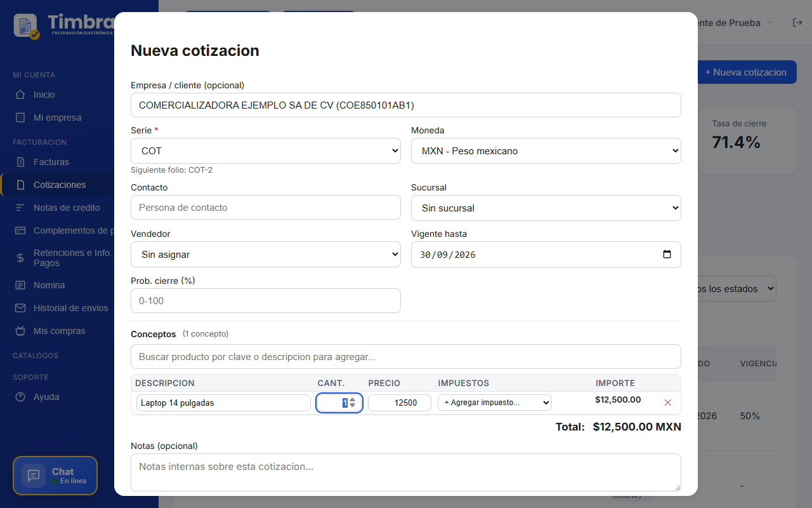Click the Nomina icon in sidebar
This screenshot has height=508, width=812.
(20, 285)
